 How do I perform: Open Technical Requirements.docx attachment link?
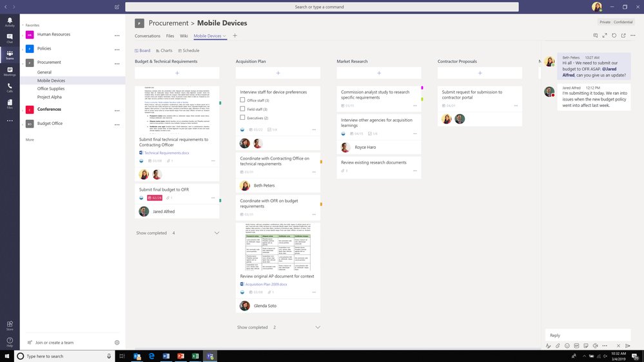coord(166,153)
